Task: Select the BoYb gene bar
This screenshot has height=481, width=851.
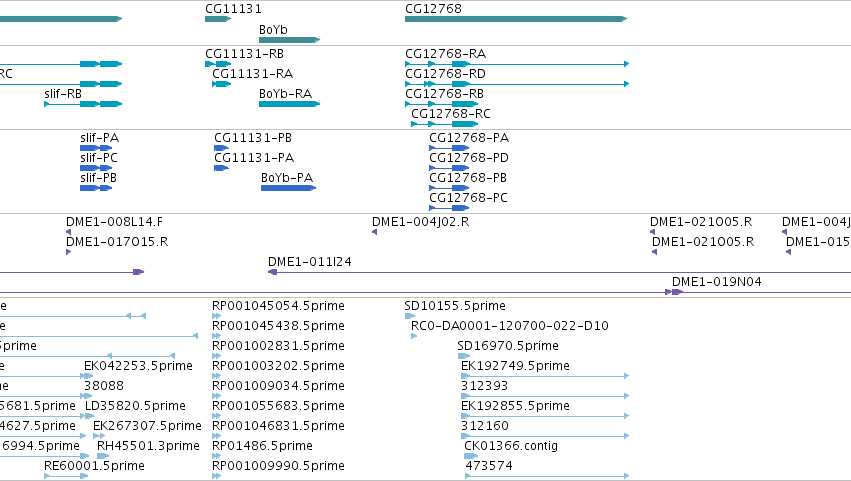Action: (289, 40)
